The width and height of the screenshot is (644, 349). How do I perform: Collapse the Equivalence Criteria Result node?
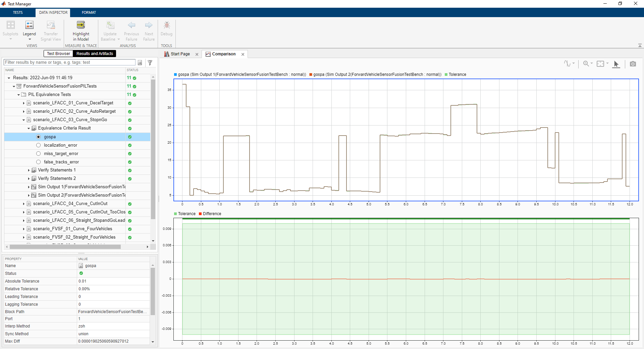pos(28,128)
